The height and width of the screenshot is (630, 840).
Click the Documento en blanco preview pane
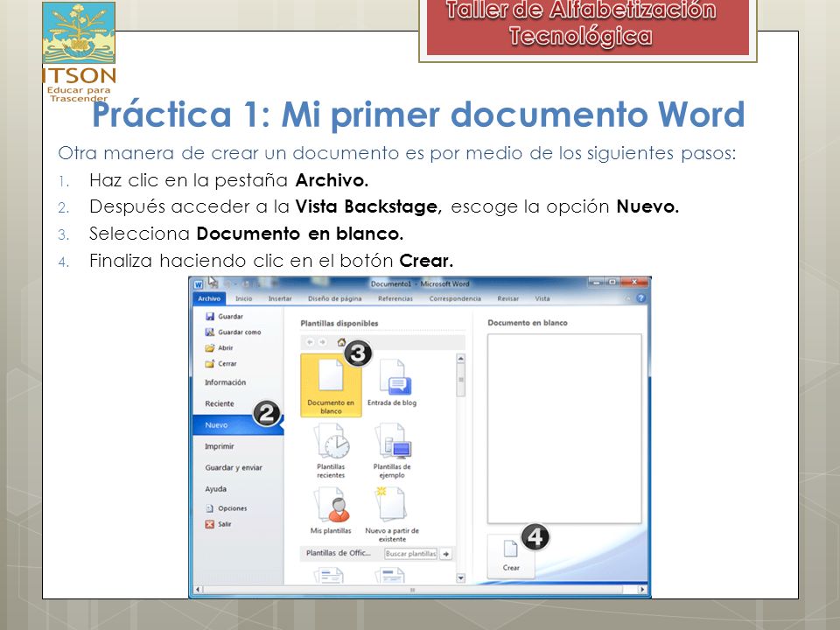(564, 429)
